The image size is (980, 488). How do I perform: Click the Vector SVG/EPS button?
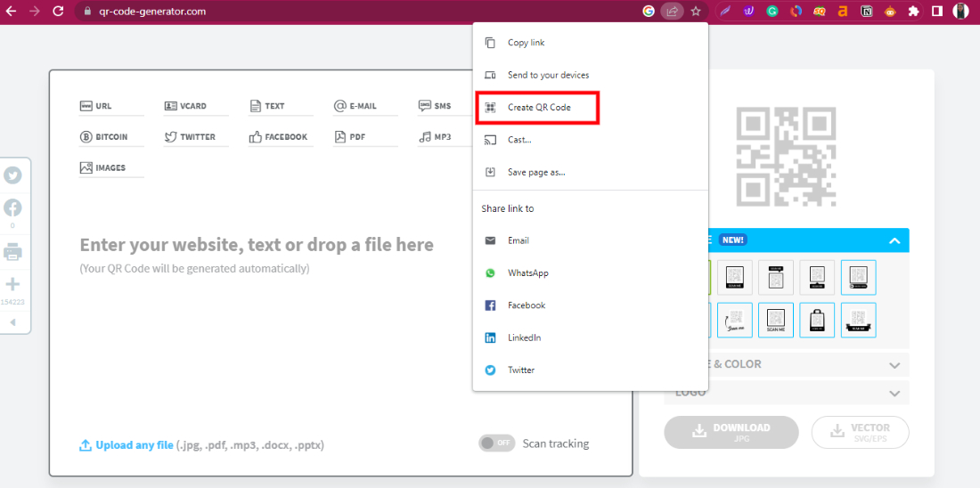(860, 433)
